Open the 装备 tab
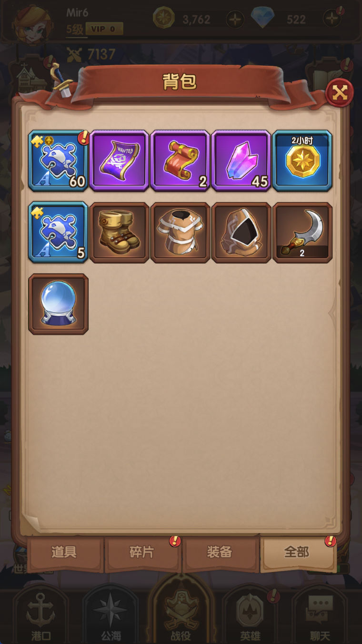Image resolution: width=362 pixels, height=644 pixels. click(220, 553)
